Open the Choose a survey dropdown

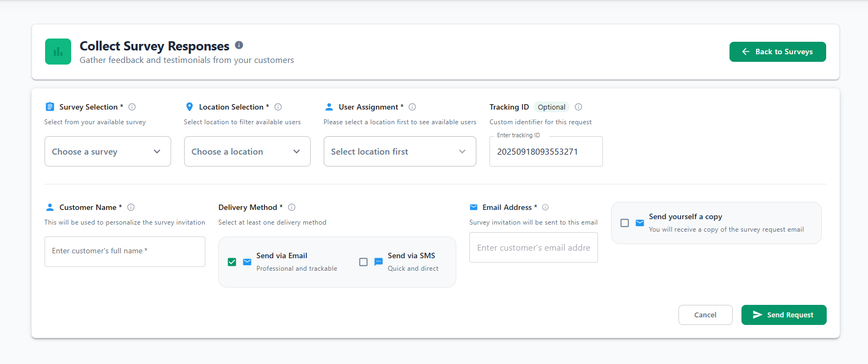(x=108, y=151)
